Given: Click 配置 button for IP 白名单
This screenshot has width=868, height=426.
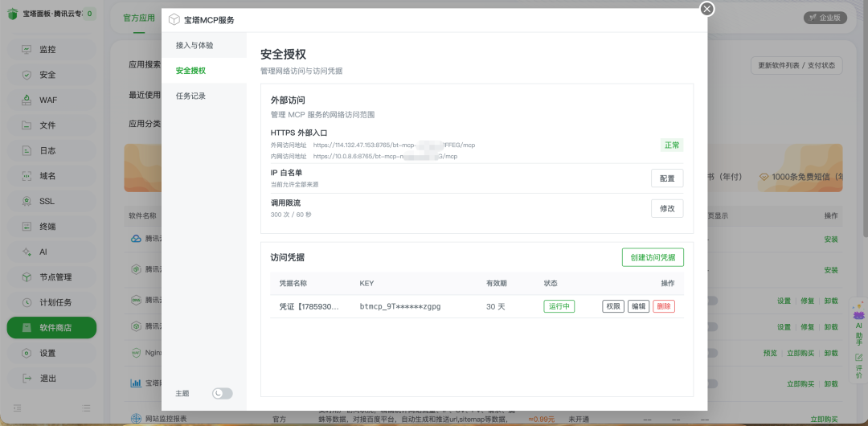Looking at the screenshot, I should point(667,178).
